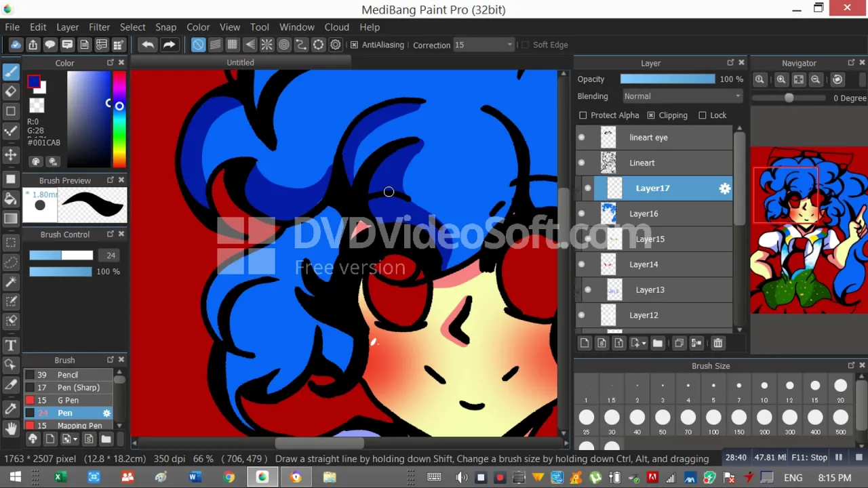The height and width of the screenshot is (488, 868).
Task: Enable the radial snap guide
Action: [267, 45]
